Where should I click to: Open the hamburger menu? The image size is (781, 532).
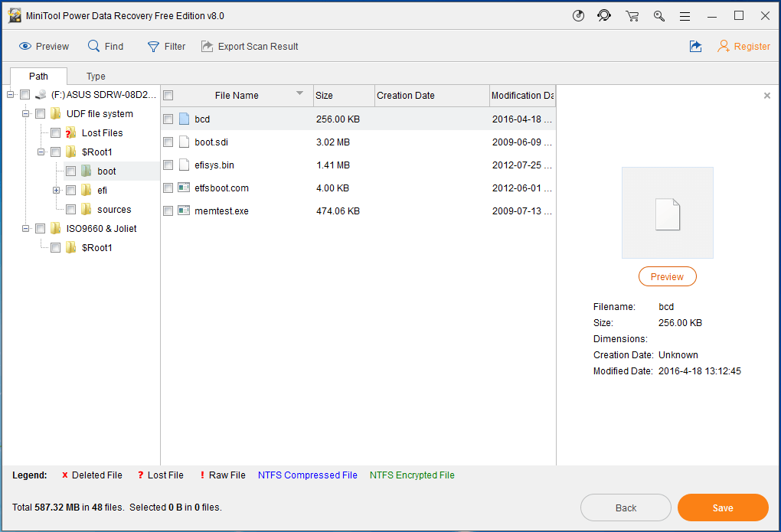point(685,15)
